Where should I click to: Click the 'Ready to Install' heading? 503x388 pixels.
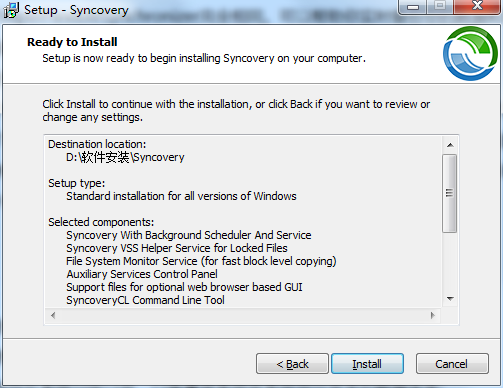click(72, 42)
